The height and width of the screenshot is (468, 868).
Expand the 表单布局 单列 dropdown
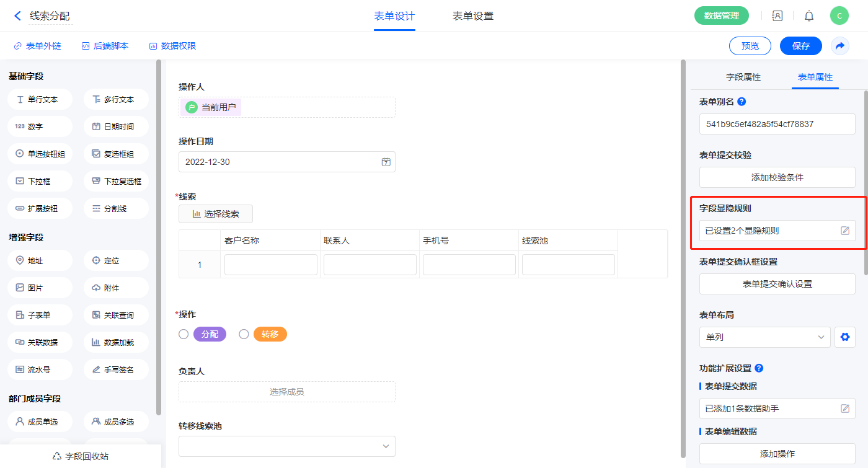[764, 337]
